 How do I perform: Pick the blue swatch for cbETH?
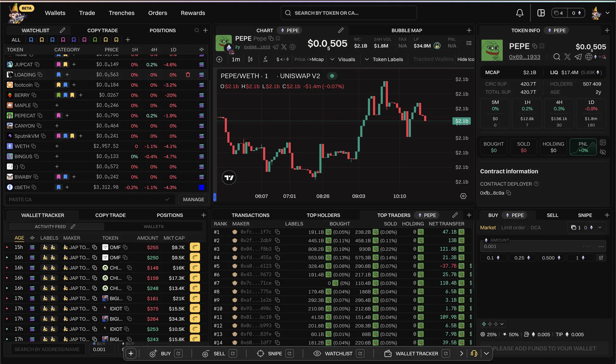pos(201,188)
